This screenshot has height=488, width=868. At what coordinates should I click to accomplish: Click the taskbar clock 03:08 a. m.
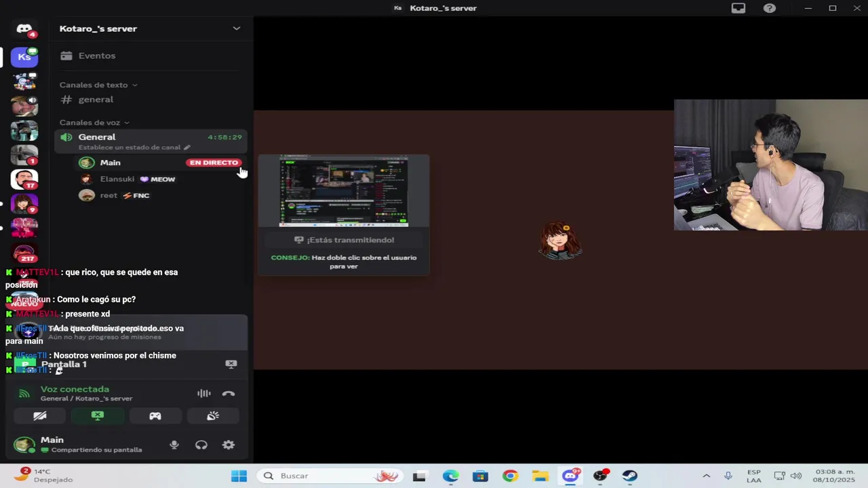pos(835,476)
